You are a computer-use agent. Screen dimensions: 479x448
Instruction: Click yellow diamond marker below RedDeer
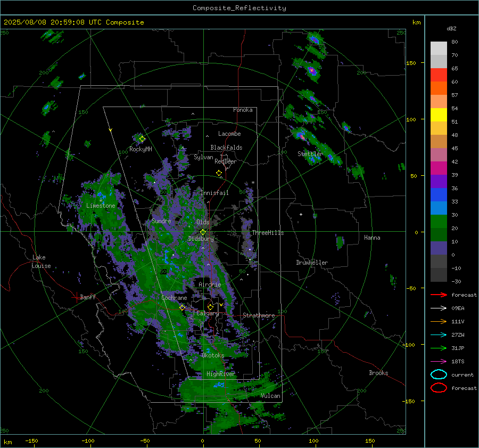[219, 173]
